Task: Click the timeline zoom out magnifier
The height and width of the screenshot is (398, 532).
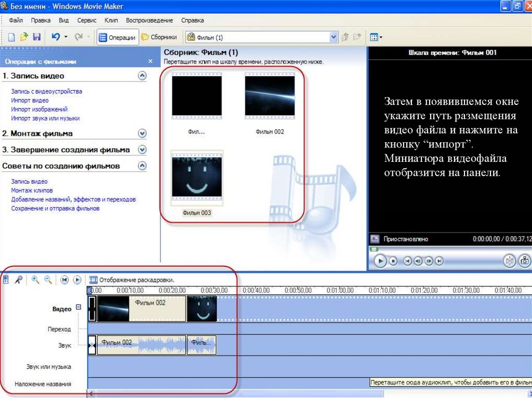Action: click(48, 280)
